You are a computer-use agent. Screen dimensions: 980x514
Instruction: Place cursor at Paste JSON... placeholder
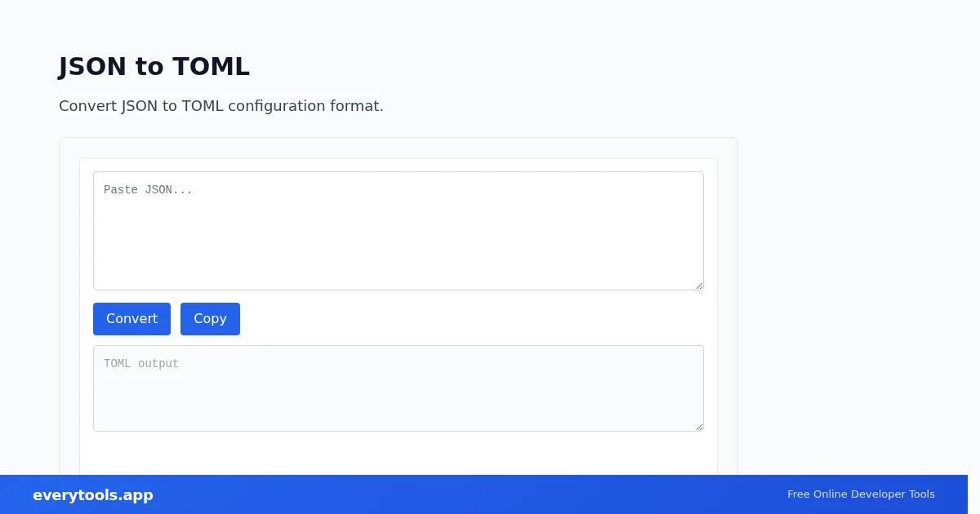148,190
